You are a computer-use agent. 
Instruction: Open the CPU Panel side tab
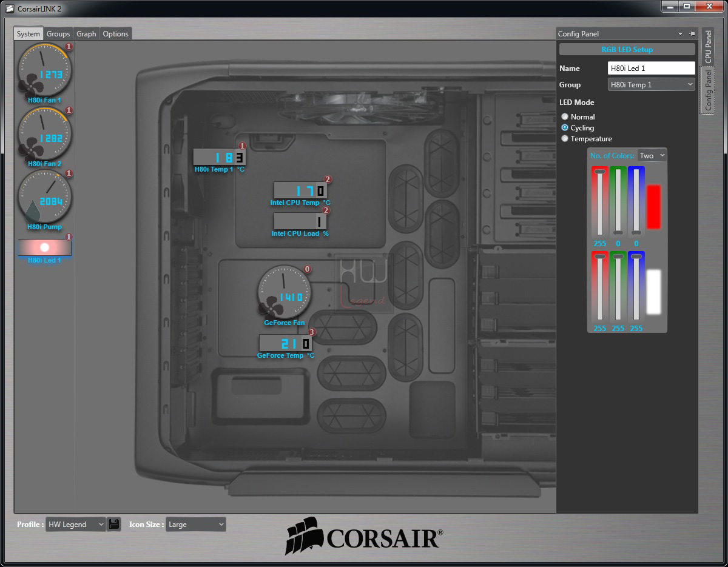tap(708, 46)
